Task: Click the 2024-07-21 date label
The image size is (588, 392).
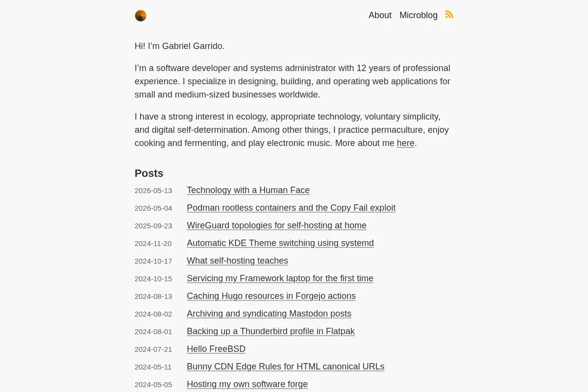Action: [x=153, y=349]
